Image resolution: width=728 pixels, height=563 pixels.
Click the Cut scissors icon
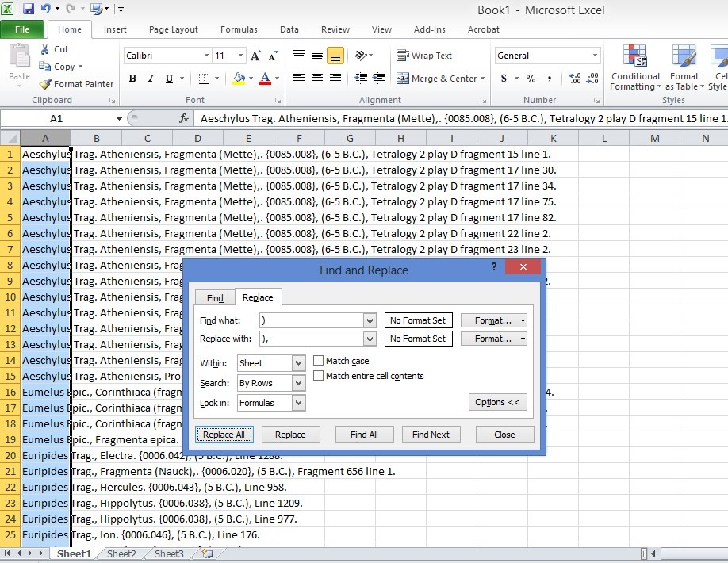(46, 49)
